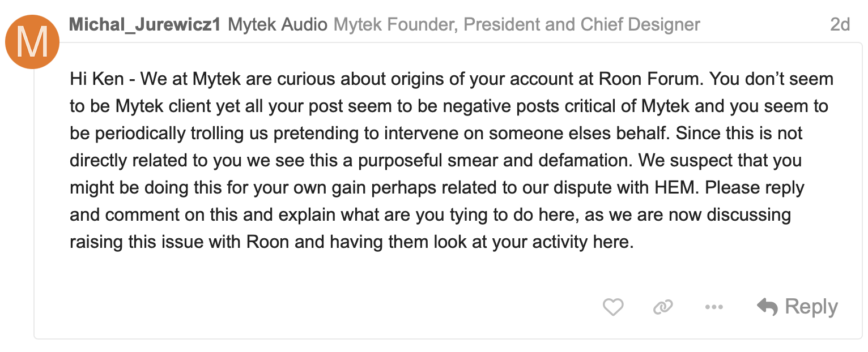Click the greeting Hi Ken in post
The height and width of the screenshot is (352, 868).
[x=97, y=79]
